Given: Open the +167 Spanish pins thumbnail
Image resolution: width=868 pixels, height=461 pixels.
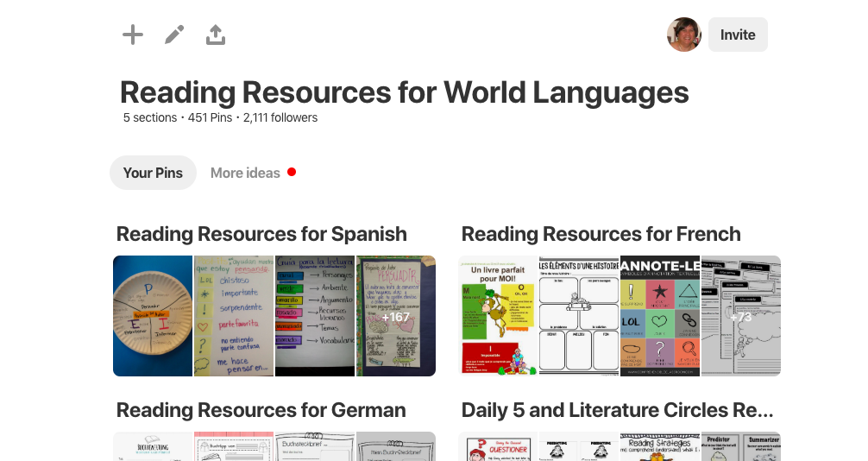Looking at the screenshot, I should point(395,316).
